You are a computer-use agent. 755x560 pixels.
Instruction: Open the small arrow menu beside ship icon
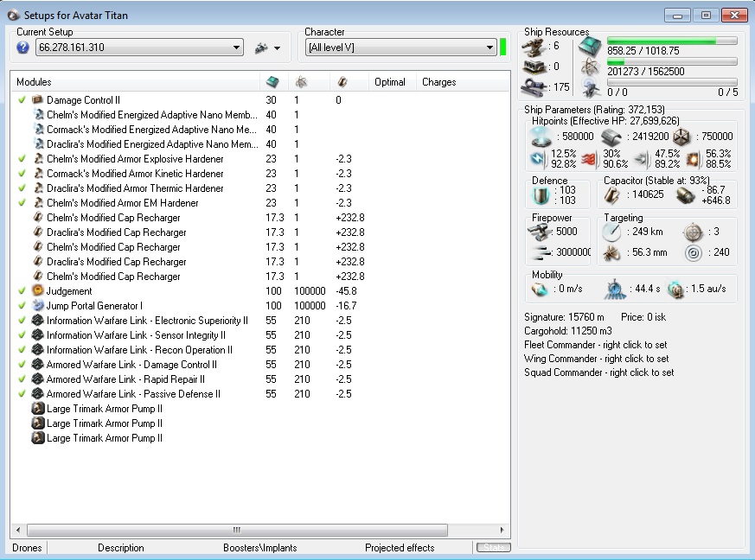point(277,48)
